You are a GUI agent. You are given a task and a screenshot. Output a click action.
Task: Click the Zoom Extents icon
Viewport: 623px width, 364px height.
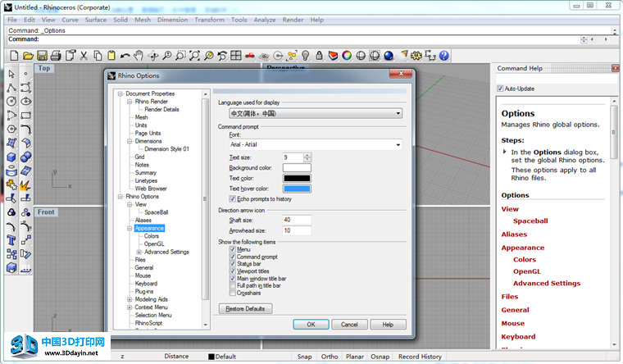195,56
